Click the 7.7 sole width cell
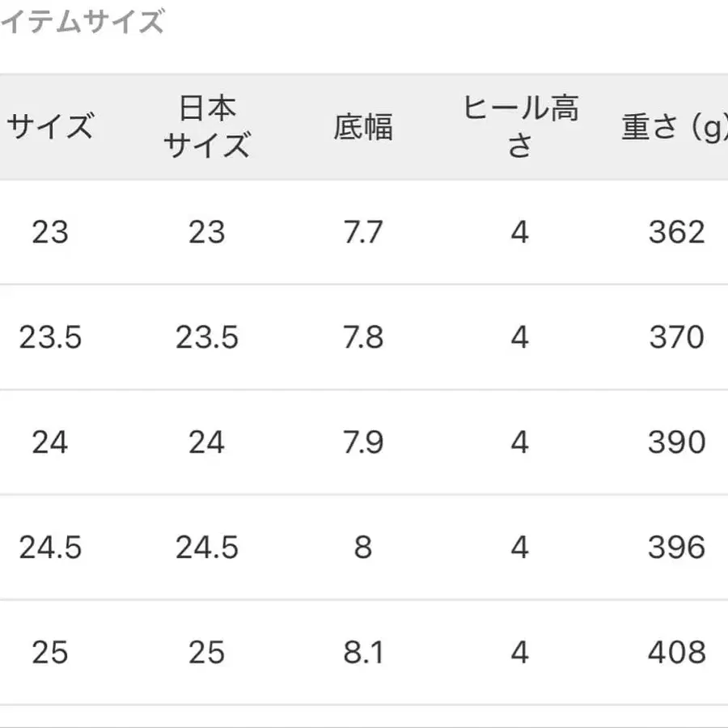Viewport: 728px width, 728px height. [363, 232]
